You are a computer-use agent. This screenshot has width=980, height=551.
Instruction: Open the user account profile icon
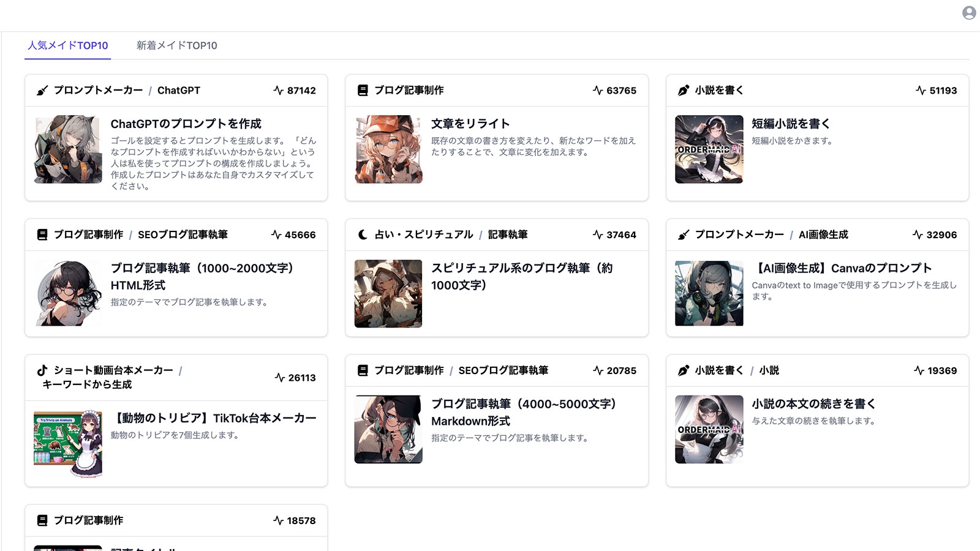click(x=969, y=13)
